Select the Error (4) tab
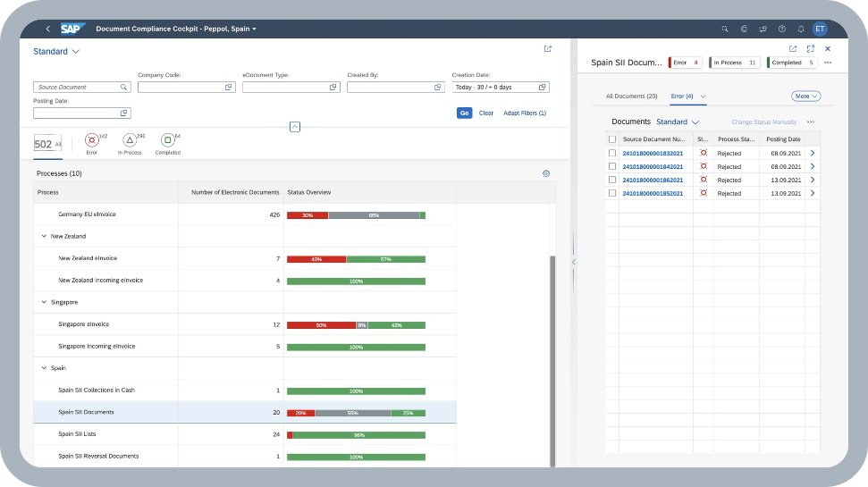This screenshot has width=868, height=487. click(682, 97)
